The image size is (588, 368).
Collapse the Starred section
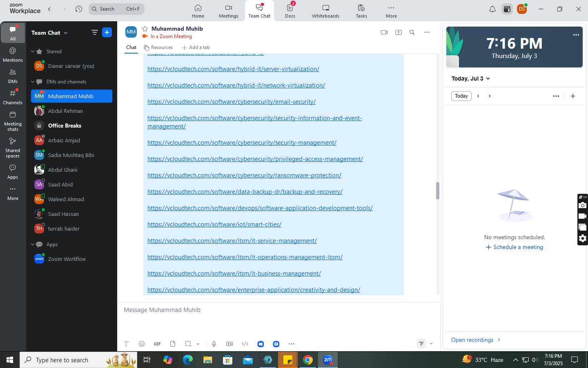[x=33, y=52]
